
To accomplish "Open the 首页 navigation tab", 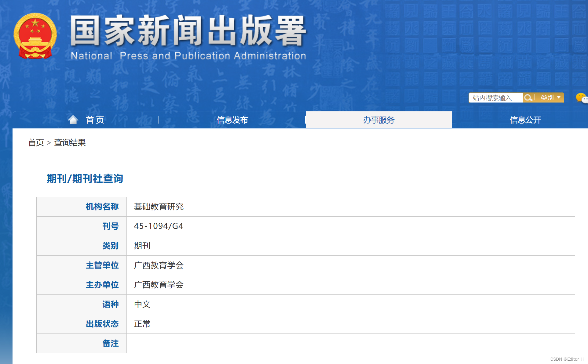I will 95,120.
